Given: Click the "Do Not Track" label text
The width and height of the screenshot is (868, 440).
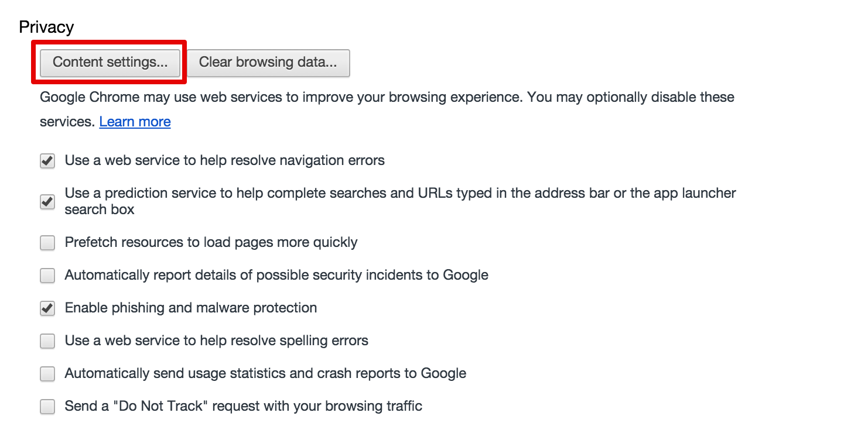Looking at the screenshot, I should [x=243, y=406].
